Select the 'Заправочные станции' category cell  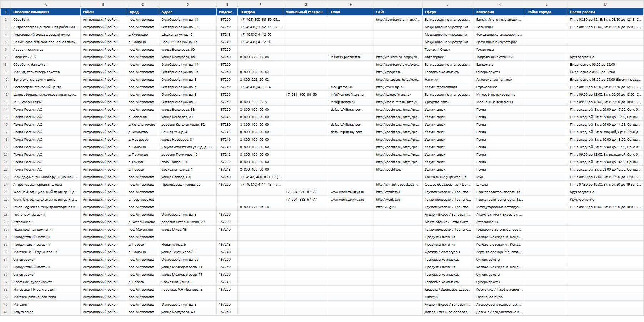tap(499, 57)
